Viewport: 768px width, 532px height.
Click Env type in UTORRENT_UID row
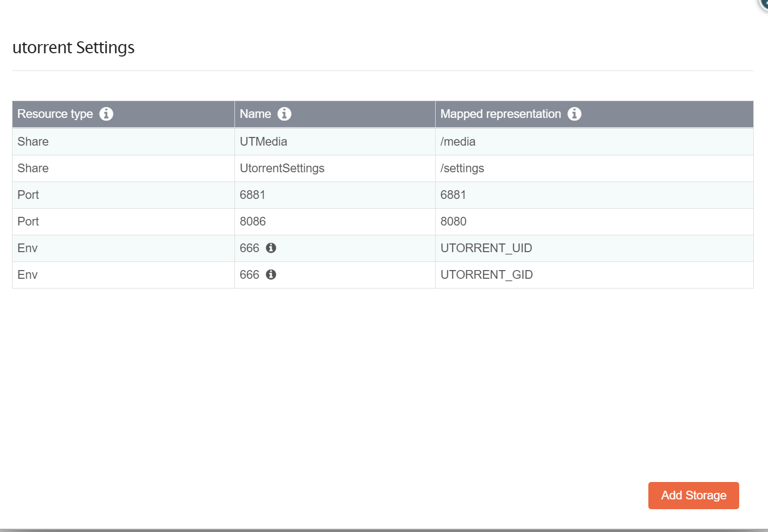27,248
